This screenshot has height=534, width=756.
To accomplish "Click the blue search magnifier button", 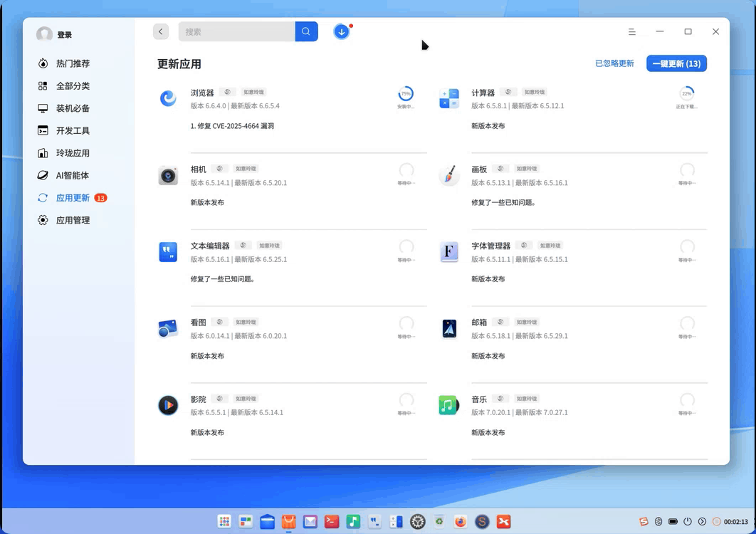I will point(306,31).
